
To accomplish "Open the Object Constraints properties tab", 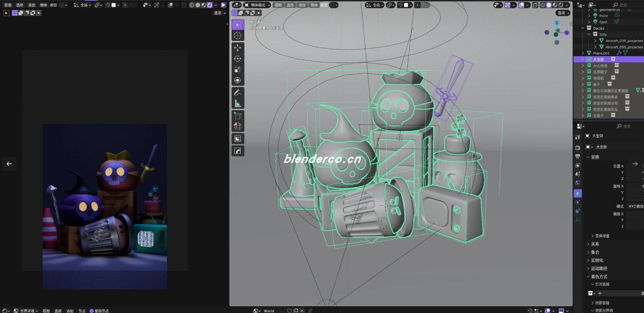I will pyautogui.click(x=578, y=211).
